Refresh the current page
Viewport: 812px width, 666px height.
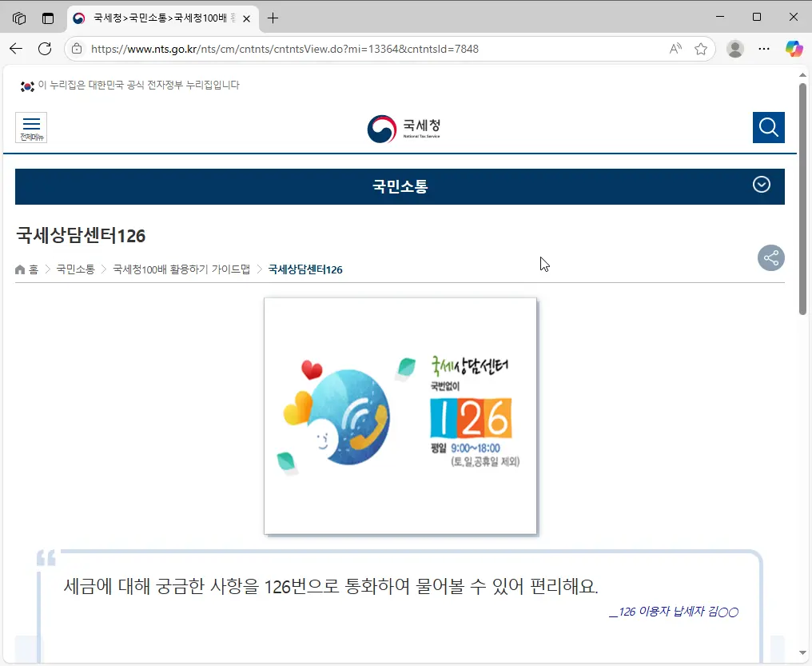(45, 49)
